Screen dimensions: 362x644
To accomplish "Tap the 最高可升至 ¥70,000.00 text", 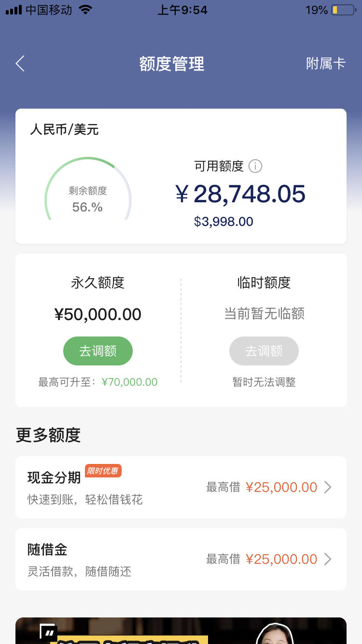I will 98,382.
